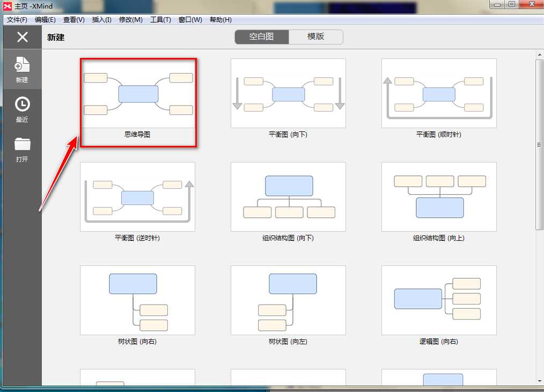Screen dimensions: 544x392
Task: Click the 新建 (New) sidebar icon
Action: 22,69
